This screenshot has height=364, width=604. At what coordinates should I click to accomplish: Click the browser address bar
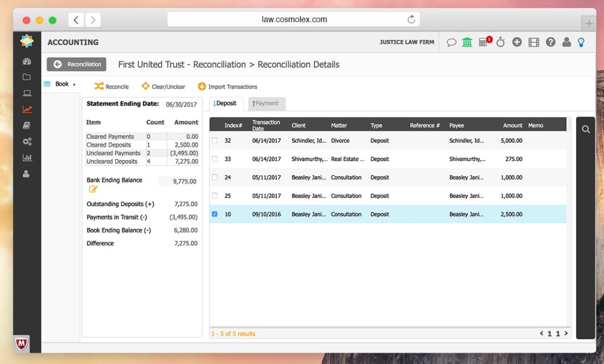pyautogui.click(x=294, y=19)
